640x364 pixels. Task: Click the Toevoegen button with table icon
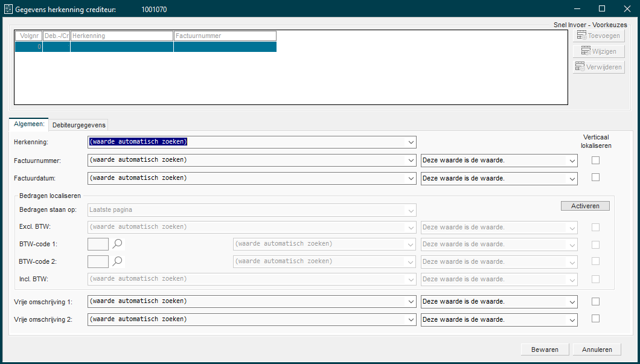(x=598, y=36)
